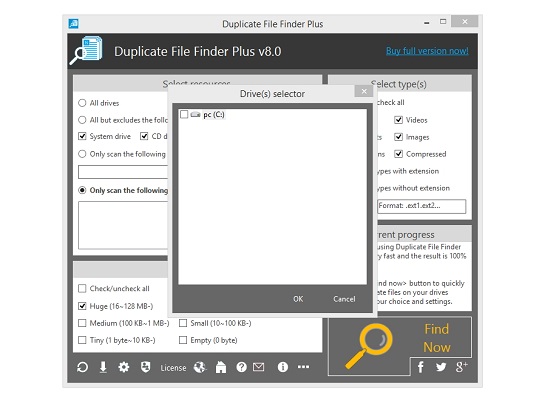The image size is (550, 404).
Task: Click the extension Format input field
Action: tap(422, 206)
